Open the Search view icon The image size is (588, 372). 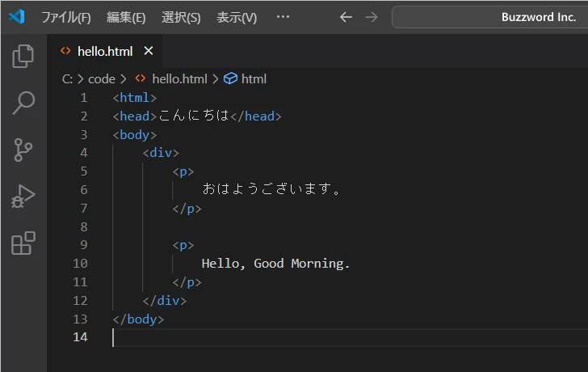23,103
